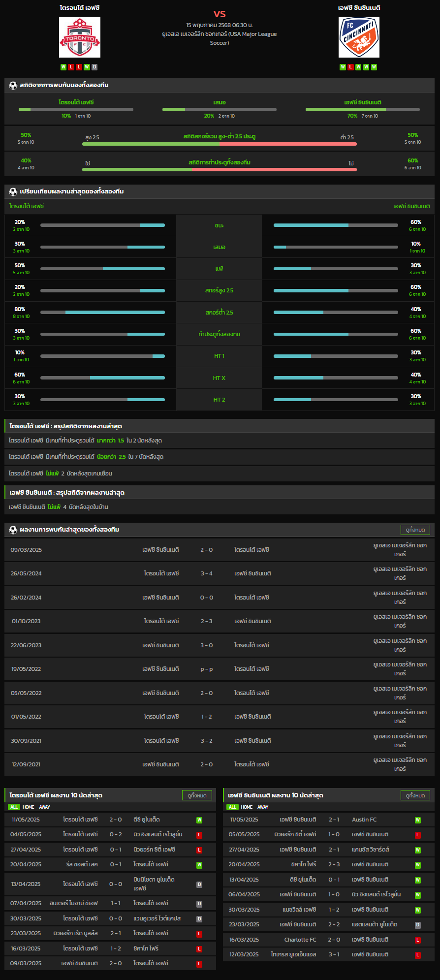
Task: Click W result badge in the 06/04/2025 row
Action: point(418,895)
